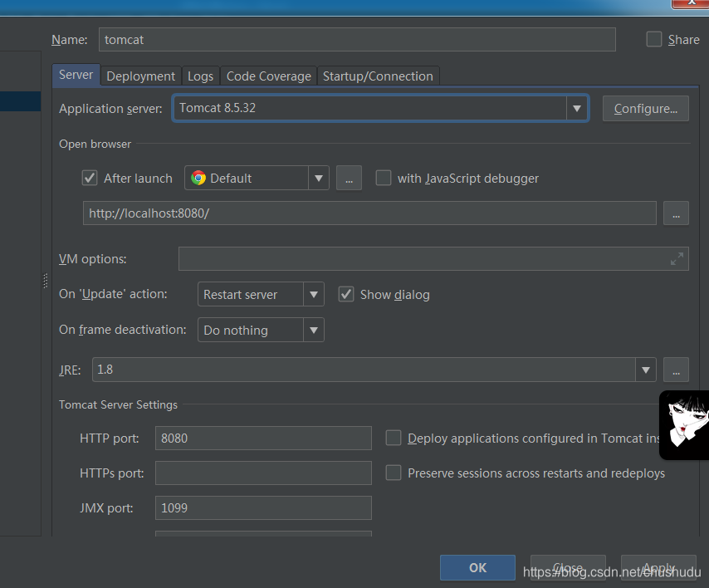This screenshot has height=588, width=709.
Task: Click the panel splitter grip handle
Action: coord(45,281)
